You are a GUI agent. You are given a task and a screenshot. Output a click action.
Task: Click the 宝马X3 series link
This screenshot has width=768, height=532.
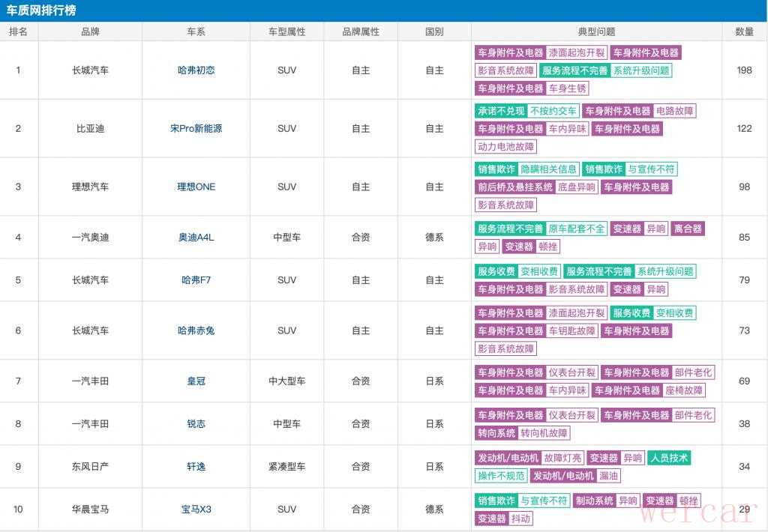(x=196, y=510)
